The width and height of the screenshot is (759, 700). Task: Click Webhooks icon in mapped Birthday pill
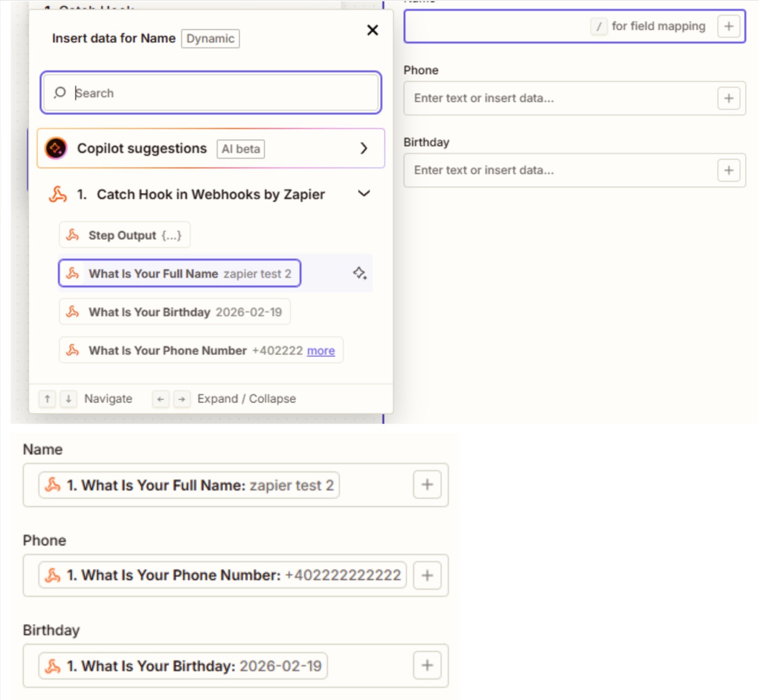53,666
